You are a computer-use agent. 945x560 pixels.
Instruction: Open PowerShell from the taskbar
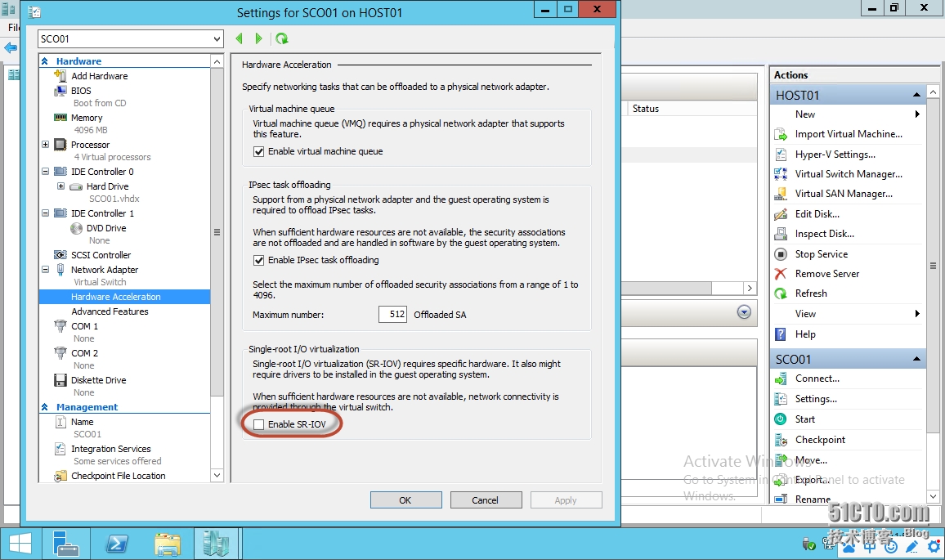pyautogui.click(x=117, y=544)
